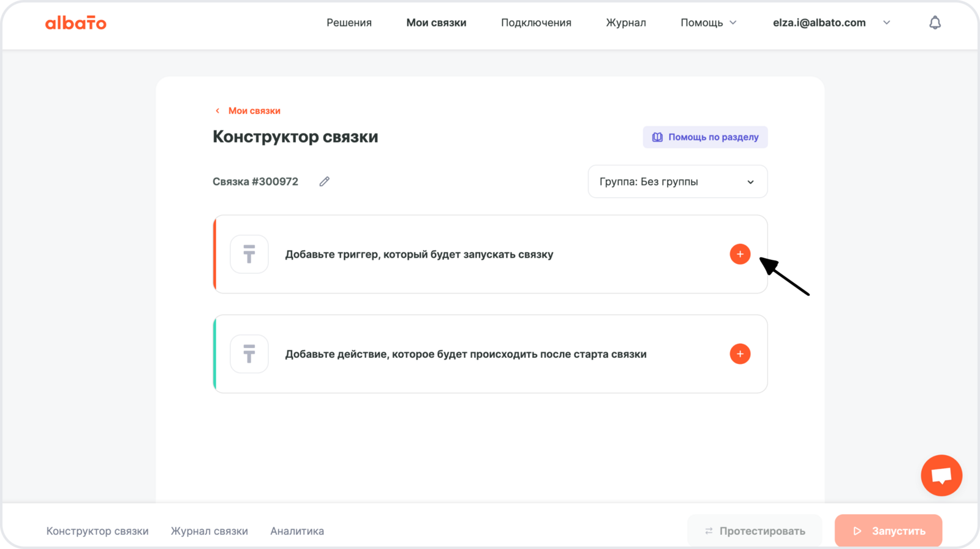Expand the Группа: Без группы dropdown
The height and width of the screenshot is (549, 980).
pos(677,182)
